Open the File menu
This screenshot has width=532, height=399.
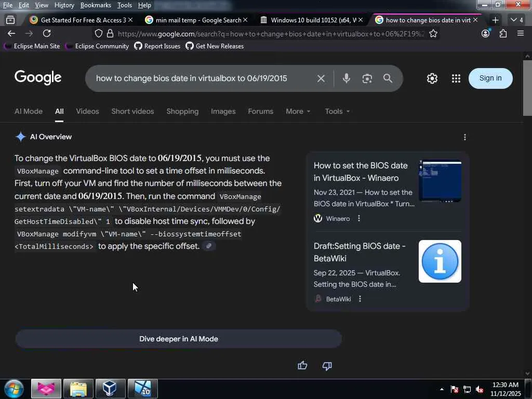tap(7, 5)
